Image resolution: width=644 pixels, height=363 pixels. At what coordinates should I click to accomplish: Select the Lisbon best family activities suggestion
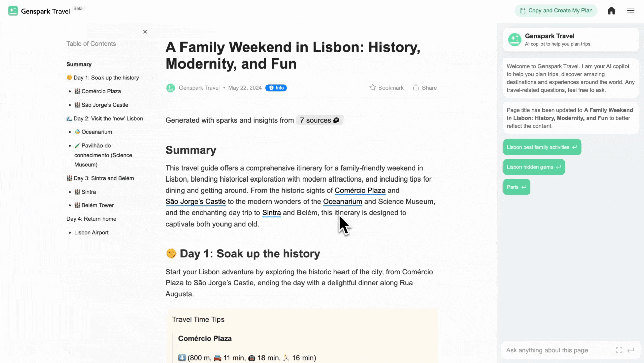542,147
